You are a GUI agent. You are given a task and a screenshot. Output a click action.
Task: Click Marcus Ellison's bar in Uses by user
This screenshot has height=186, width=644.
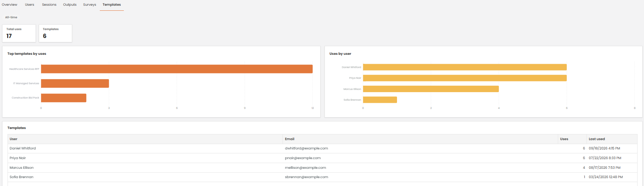[x=431, y=89]
